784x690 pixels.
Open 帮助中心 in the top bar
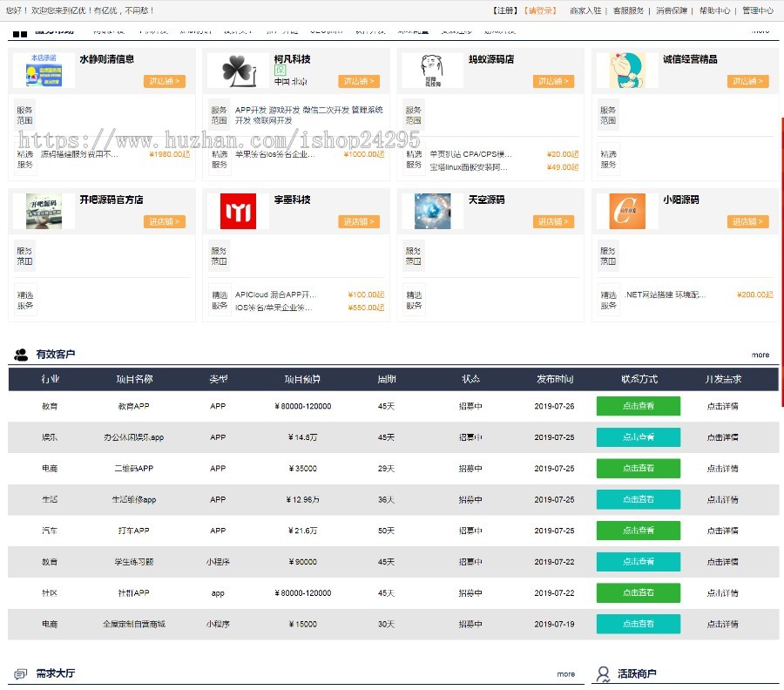[x=714, y=11]
